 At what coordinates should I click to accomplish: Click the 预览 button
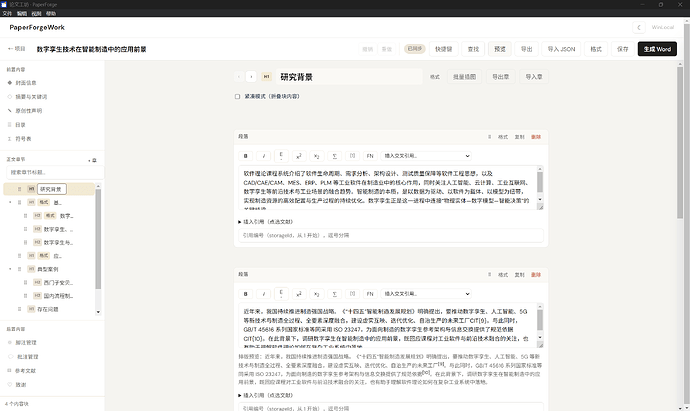click(500, 49)
